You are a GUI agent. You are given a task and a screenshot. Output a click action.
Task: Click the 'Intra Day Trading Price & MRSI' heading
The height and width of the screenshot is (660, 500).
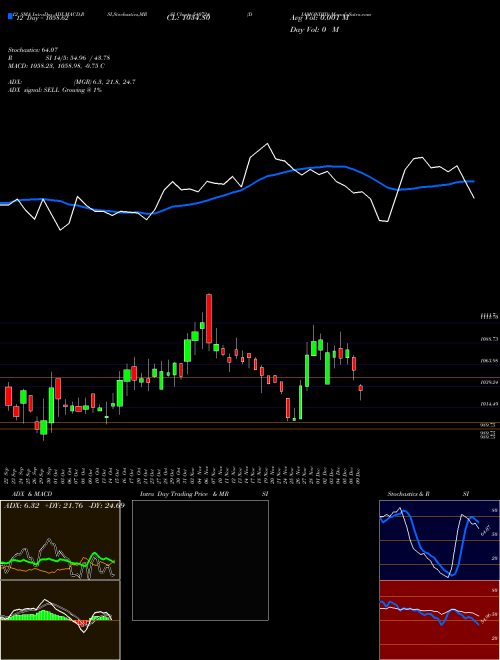pyautogui.click(x=204, y=494)
